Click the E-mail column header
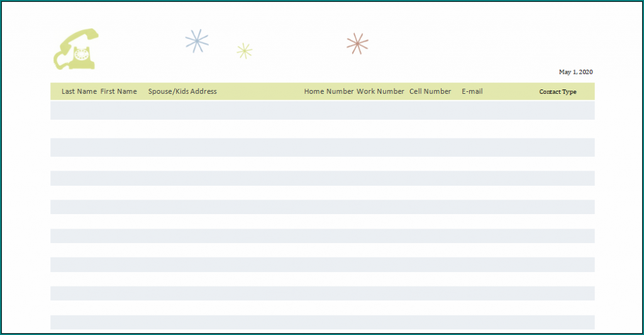The width and height of the screenshot is (644, 335). click(472, 91)
